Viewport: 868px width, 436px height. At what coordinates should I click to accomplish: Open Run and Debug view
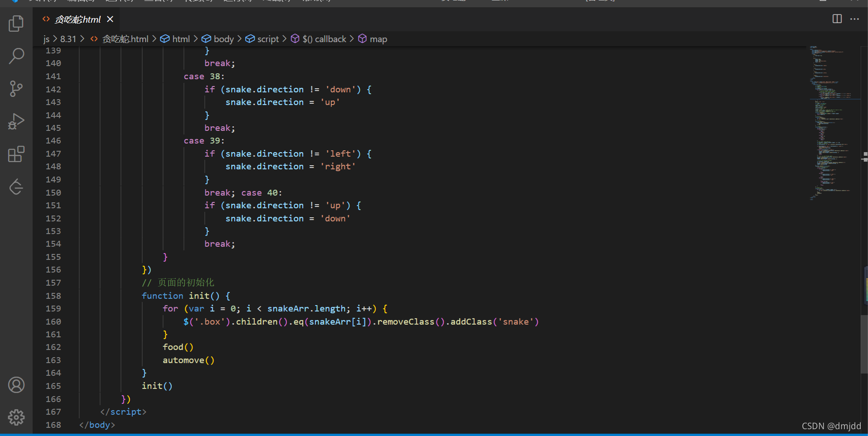click(x=16, y=121)
